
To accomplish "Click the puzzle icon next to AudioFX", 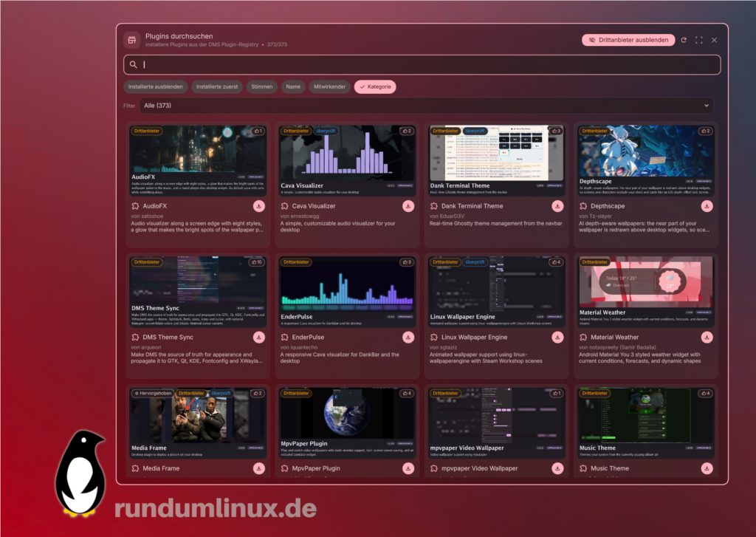I will [x=136, y=206].
